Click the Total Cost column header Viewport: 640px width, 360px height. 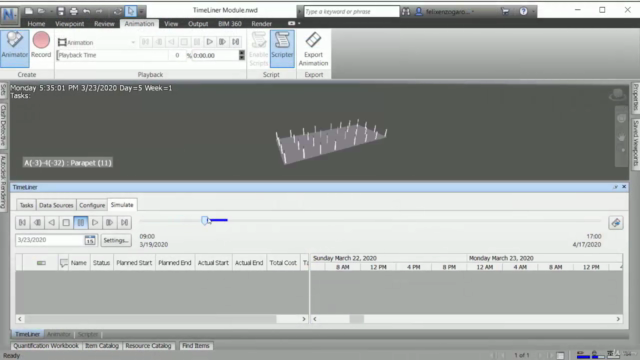[x=283, y=263]
